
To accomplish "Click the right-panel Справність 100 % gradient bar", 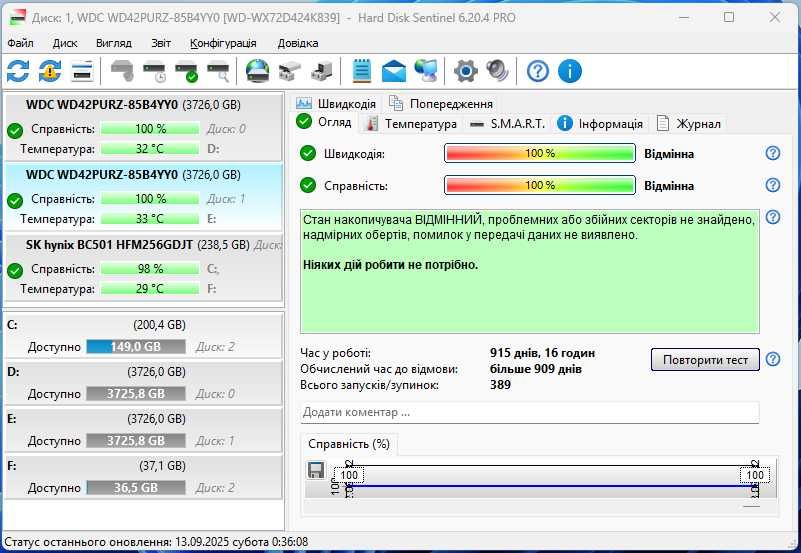I will 540,185.
